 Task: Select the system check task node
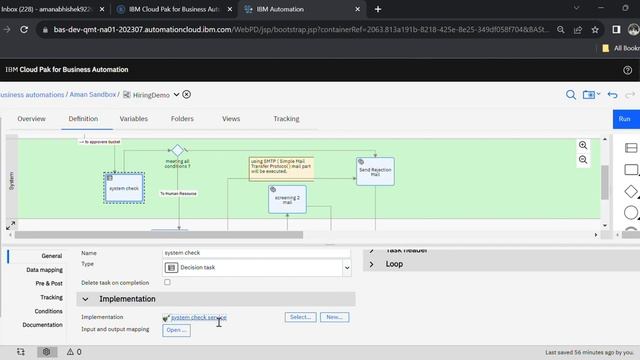124,188
